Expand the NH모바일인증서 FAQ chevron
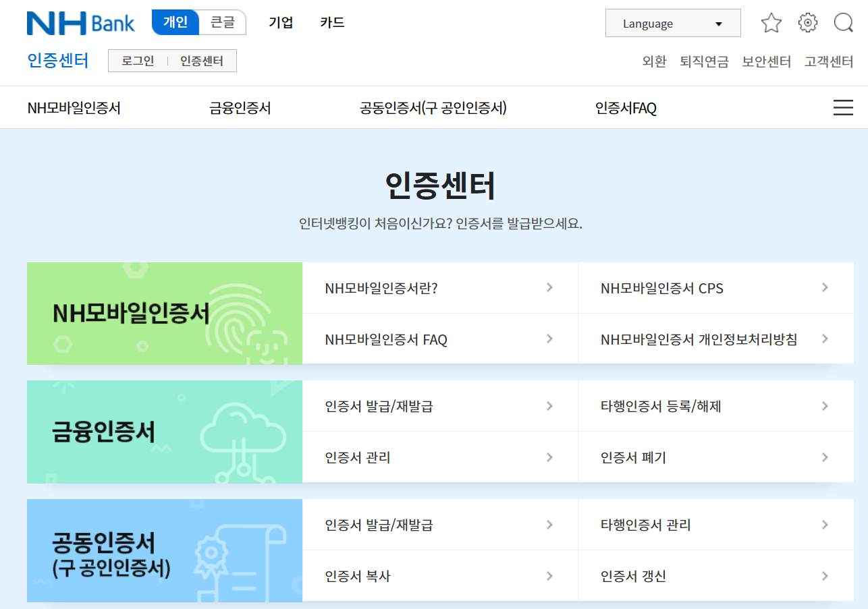Image resolution: width=868 pixels, height=609 pixels. coord(549,339)
